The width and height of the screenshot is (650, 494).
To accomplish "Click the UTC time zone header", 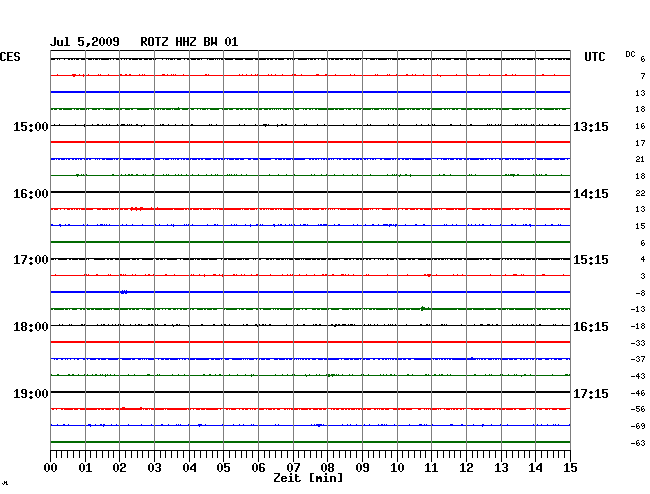I will (594, 57).
